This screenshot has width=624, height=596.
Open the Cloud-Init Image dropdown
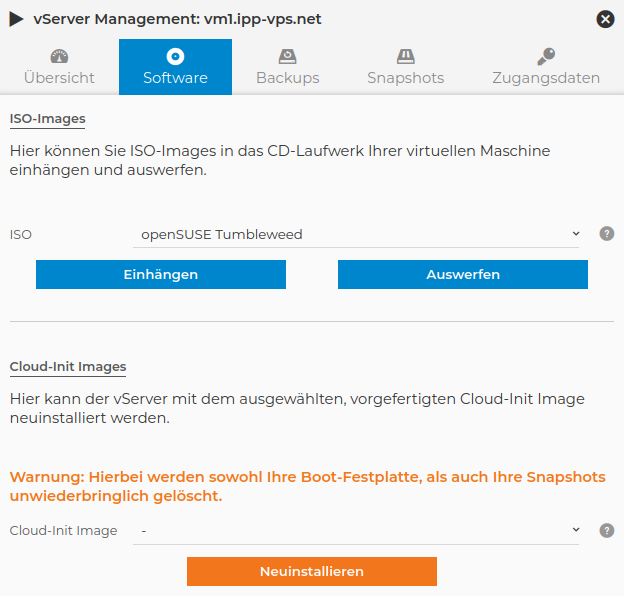(355, 531)
